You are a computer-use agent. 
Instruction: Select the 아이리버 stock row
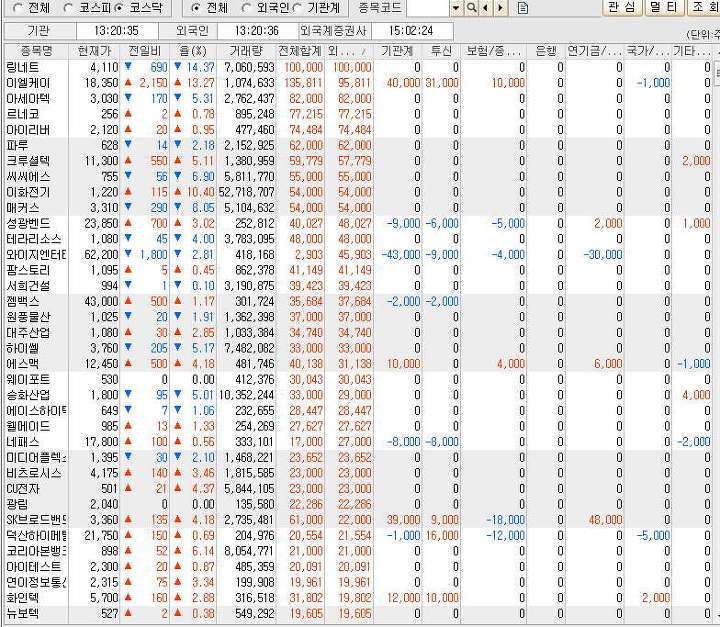click(x=360, y=130)
